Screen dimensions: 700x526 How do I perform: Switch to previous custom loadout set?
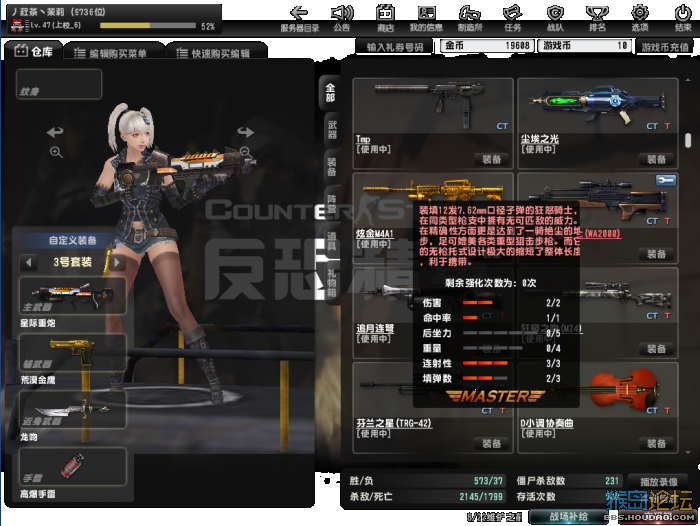[x=29, y=262]
